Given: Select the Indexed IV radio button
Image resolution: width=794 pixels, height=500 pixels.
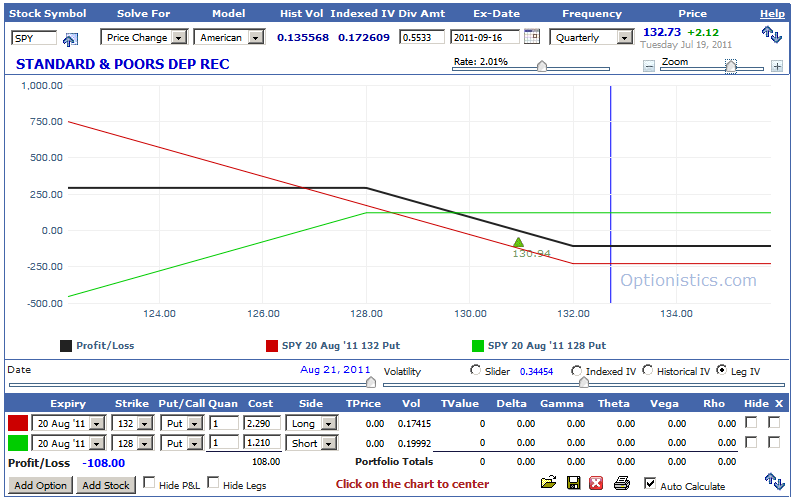Looking at the screenshot, I should tap(576, 371).
